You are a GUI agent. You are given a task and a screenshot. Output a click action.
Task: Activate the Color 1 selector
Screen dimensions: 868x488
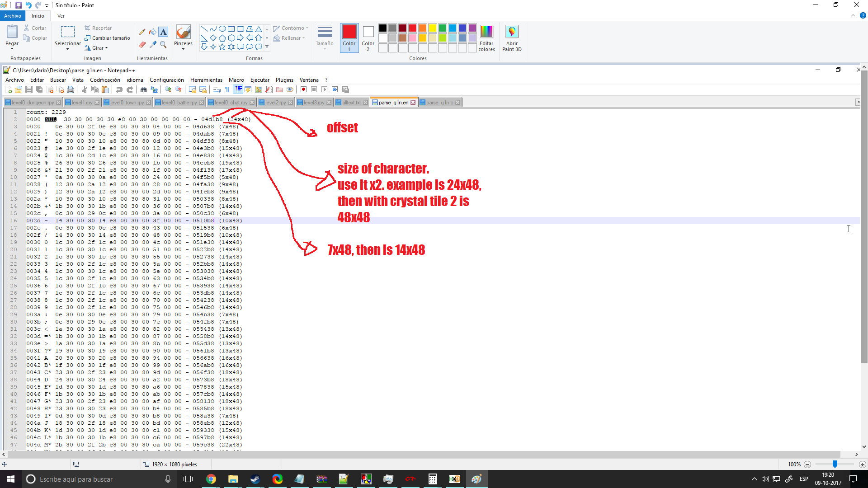349,38
